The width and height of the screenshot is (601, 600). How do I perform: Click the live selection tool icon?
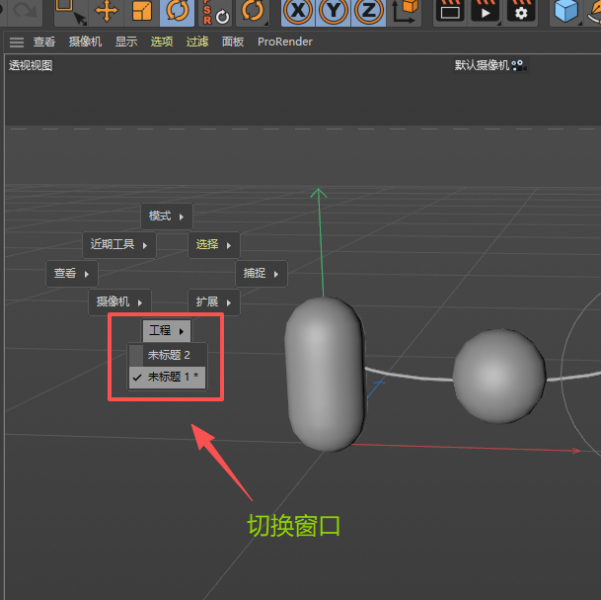(x=69, y=11)
